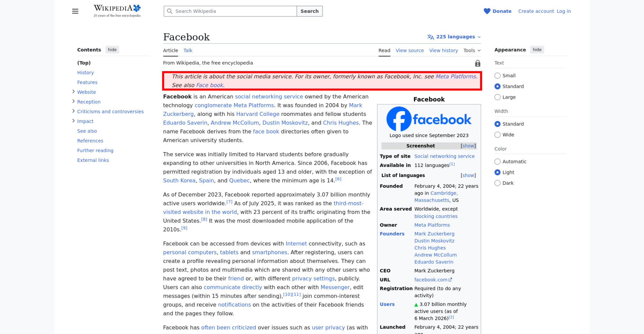Screen dimensions: 644x334
Task: Click the Donate heart icon
Action: (x=487, y=11)
